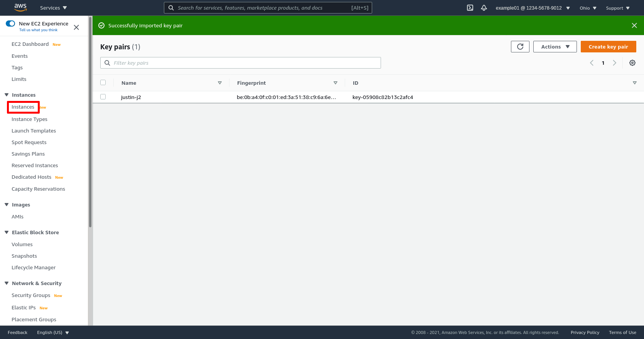Image resolution: width=644 pixels, height=339 pixels.
Task: Open Launch Templates in sidebar
Action: click(34, 131)
